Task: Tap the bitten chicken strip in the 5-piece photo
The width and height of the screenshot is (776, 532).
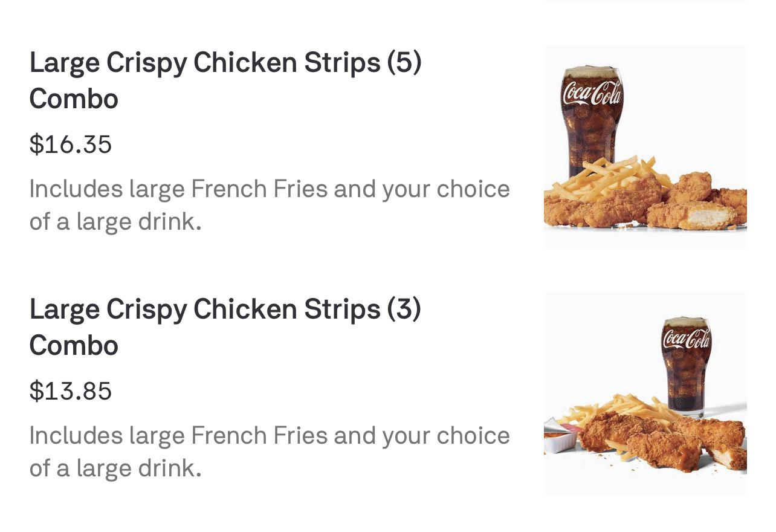Action: click(704, 215)
